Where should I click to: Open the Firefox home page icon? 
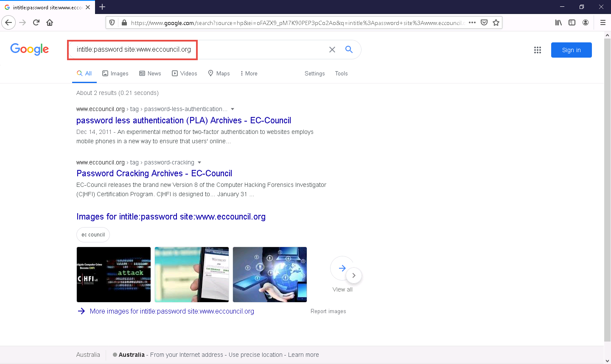point(50,22)
